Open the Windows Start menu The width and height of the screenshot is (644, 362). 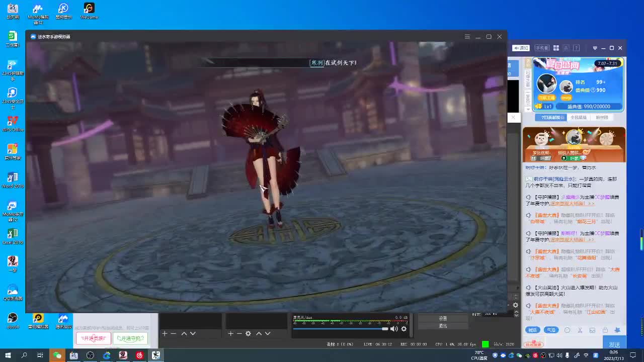pos(8,355)
